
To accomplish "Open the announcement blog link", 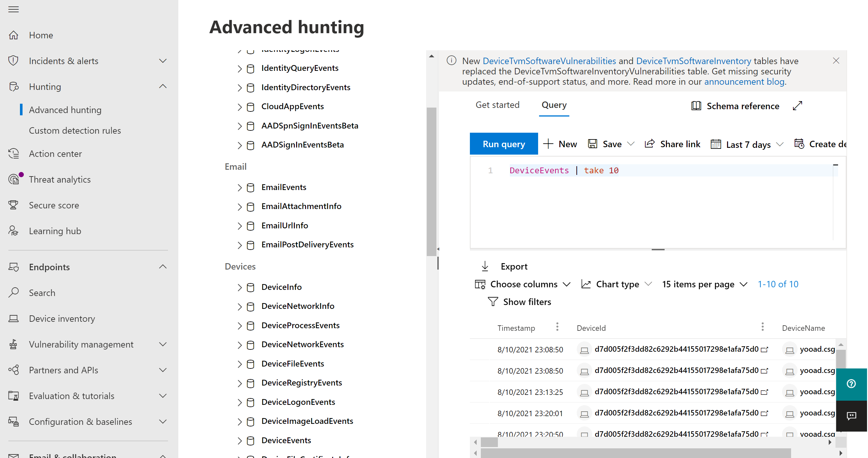I will click(744, 81).
